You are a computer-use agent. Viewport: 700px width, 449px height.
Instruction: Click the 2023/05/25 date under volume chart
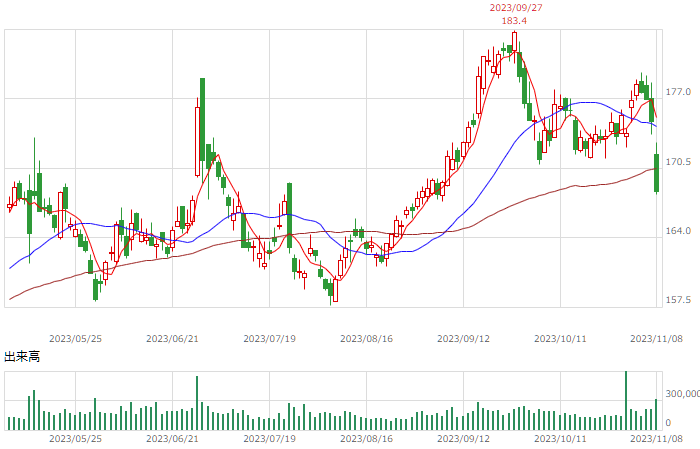coord(75,439)
